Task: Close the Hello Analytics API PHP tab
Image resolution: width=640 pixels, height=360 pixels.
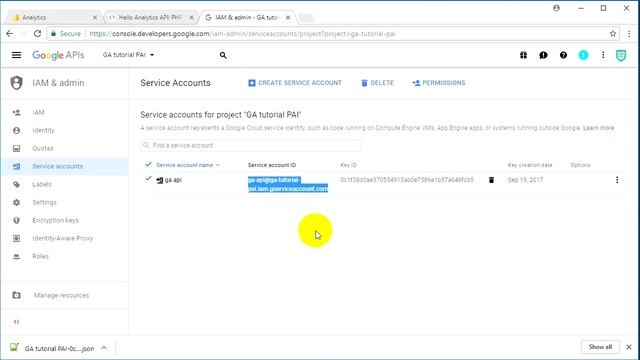Action: coord(191,18)
